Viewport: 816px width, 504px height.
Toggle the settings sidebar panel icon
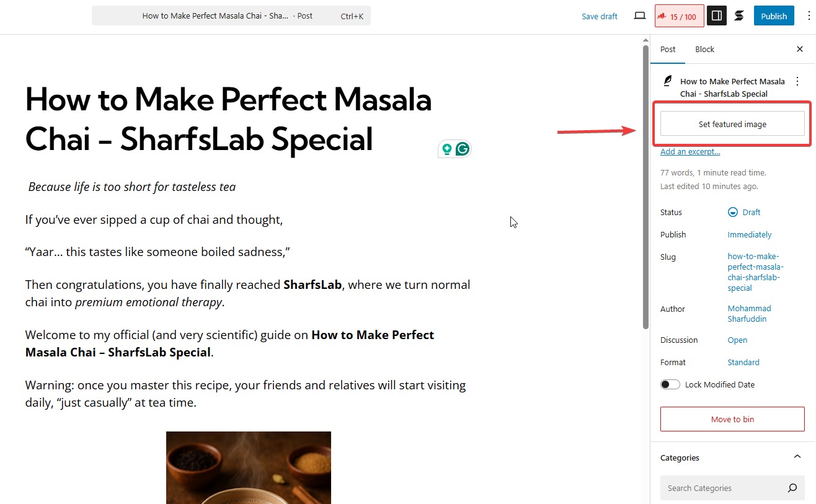(x=717, y=15)
